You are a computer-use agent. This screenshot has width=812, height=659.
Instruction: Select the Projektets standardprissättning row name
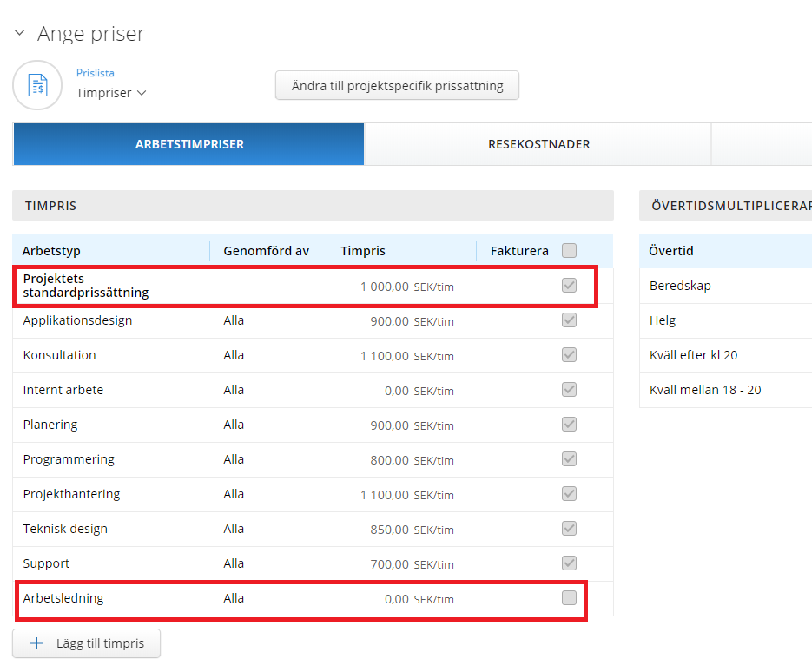(x=86, y=286)
